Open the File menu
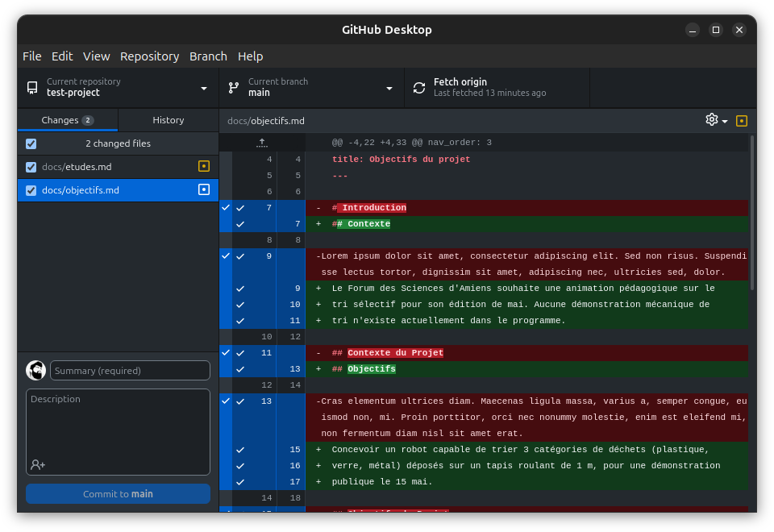This screenshot has height=532, width=774. point(32,56)
